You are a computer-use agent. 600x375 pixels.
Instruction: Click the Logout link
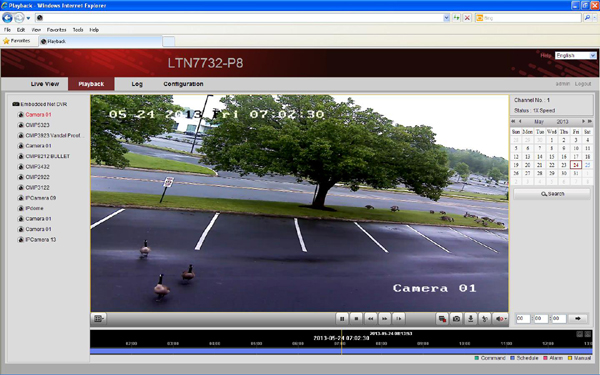click(583, 83)
